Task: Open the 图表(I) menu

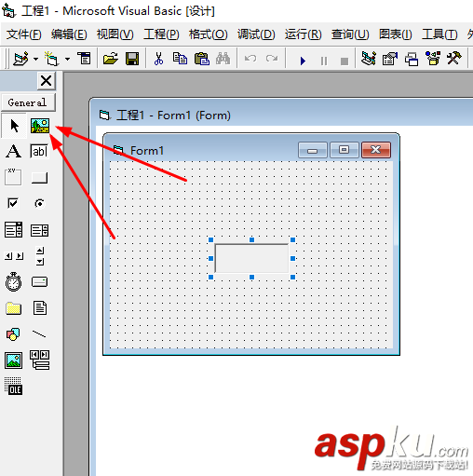Action: pyautogui.click(x=395, y=34)
